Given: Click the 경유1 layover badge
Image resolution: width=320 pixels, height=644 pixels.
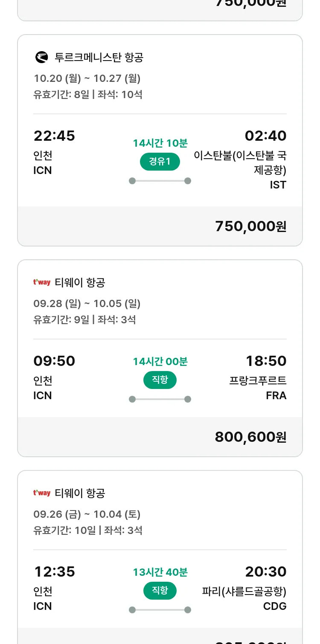Looking at the screenshot, I should tap(160, 162).
